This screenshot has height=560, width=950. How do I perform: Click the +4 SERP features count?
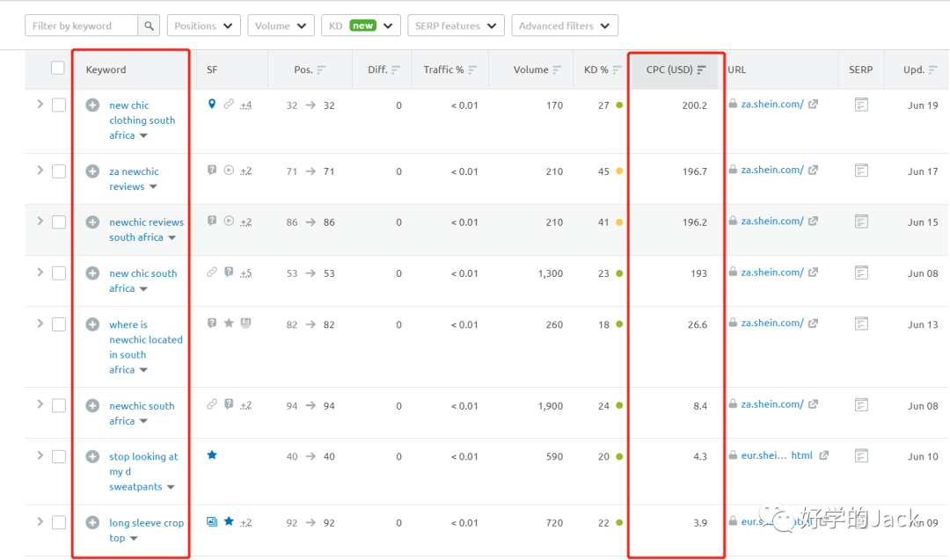[x=245, y=105]
